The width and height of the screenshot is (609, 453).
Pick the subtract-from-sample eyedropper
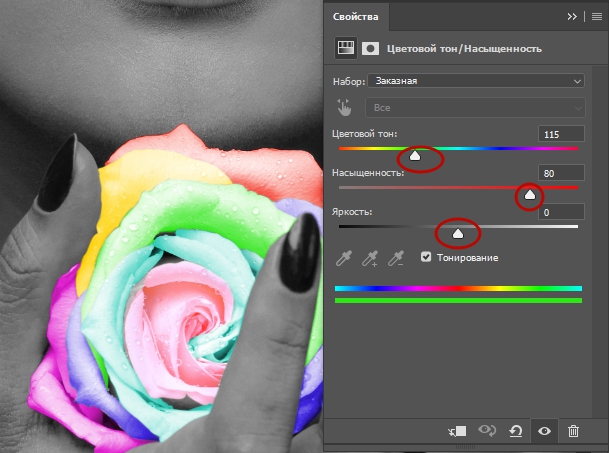pos(396,258)
